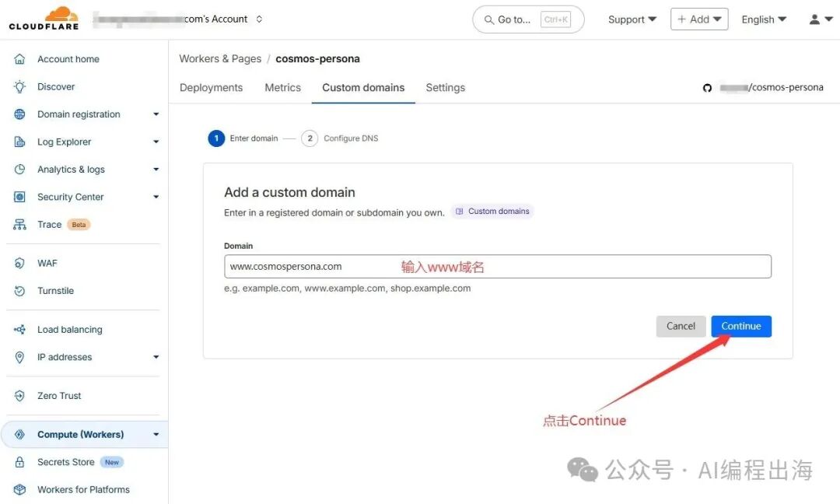Open the Add dropdown button
This screenshot has width=840, height=504.
click(x=699, y=19)
